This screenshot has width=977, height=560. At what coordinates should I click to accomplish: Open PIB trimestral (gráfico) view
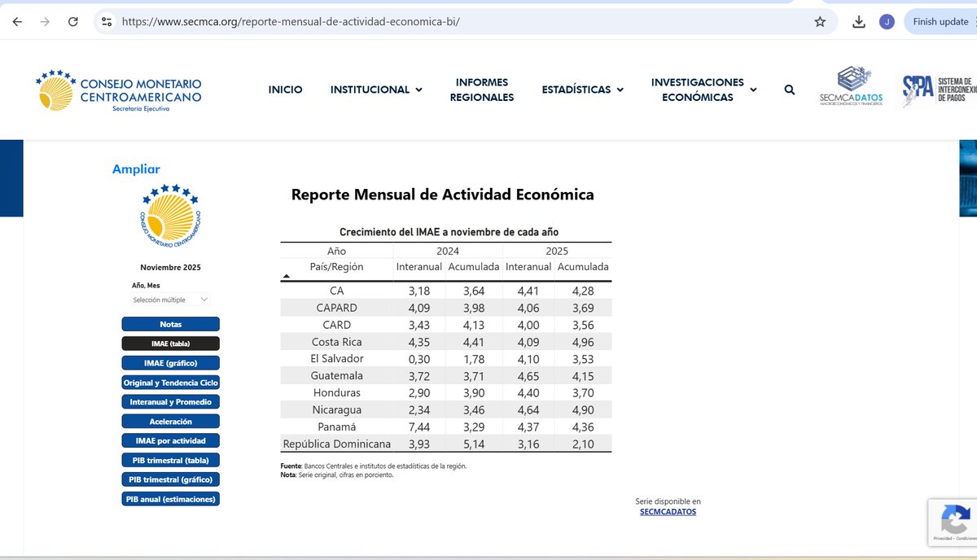(x=171, y=480)
